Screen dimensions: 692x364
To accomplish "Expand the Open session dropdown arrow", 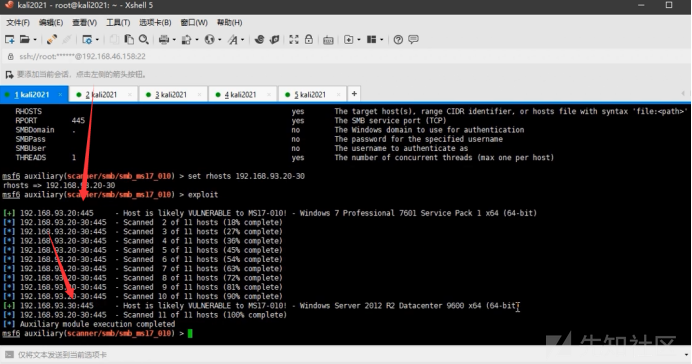I will click(35, 40).
